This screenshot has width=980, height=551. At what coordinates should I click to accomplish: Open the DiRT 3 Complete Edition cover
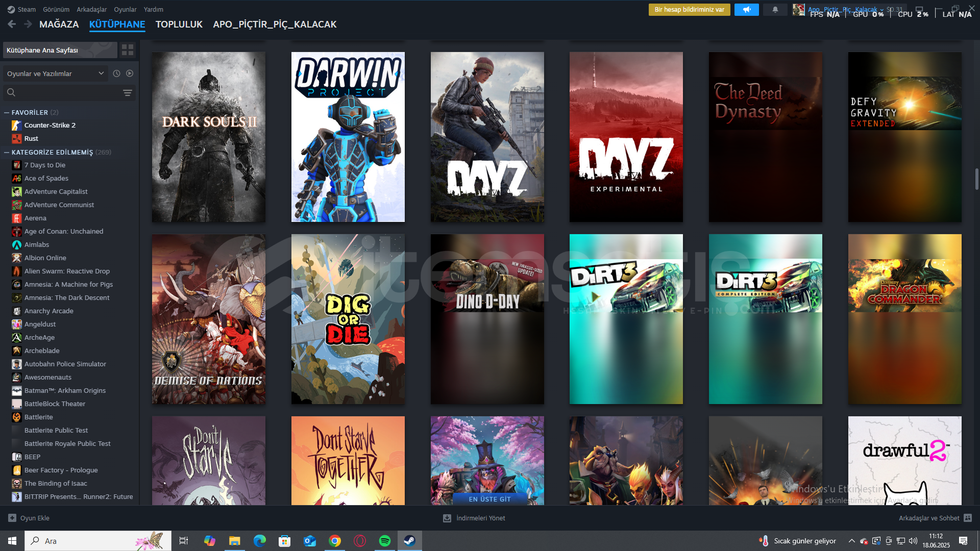pyautogui.click(x=766, y=319)
